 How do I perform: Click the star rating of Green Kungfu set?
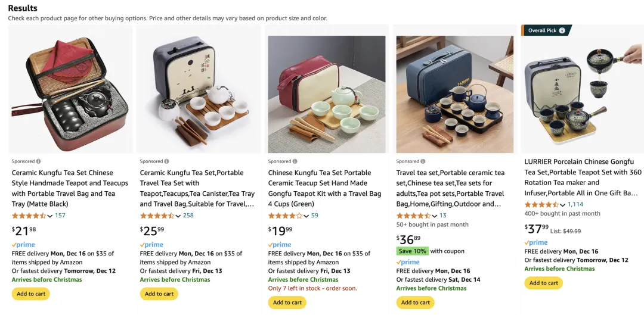click(x=285, y=216)
